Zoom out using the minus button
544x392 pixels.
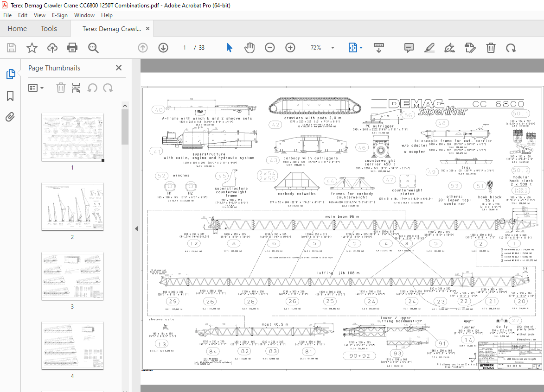click(x=269, y=47)
